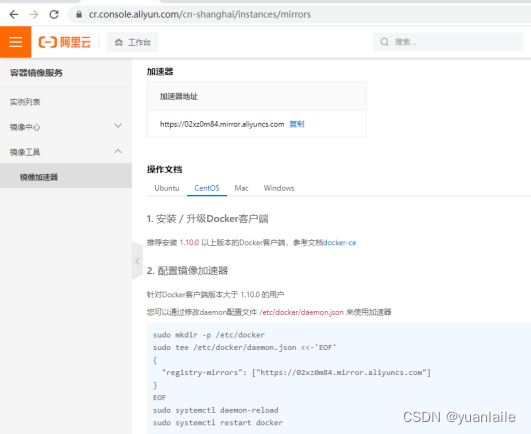This screenshot has width=531, height=434.
Task: Collapse the 镜像工具 chevron
Action: (118, 151)
